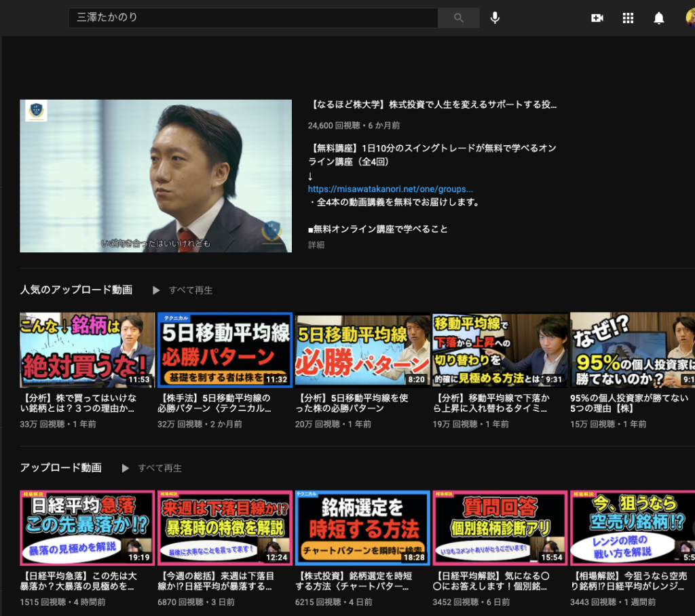This screenshot has height=616, width=695.
Task: Click the 三澤たかのり search input field
Action: 253,18
